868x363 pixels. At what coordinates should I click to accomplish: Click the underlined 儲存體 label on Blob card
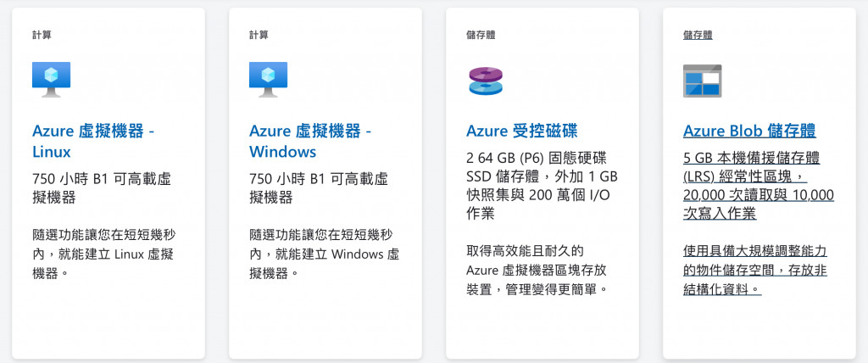tap(698, 35)
